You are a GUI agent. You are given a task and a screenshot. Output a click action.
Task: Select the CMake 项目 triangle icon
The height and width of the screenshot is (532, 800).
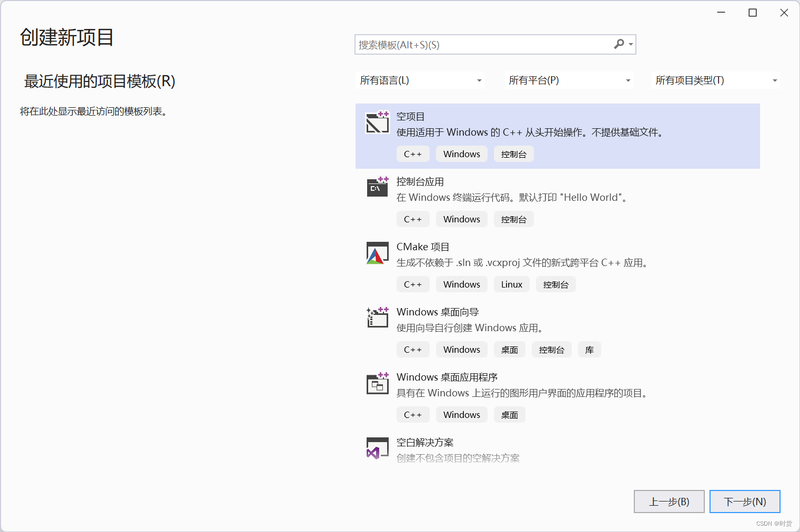[377, 253]
